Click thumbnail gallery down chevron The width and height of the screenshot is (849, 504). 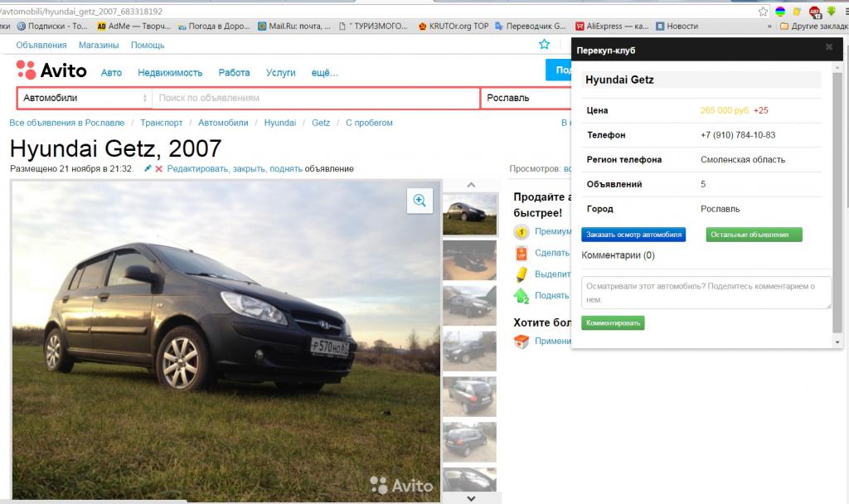(471, 498)
